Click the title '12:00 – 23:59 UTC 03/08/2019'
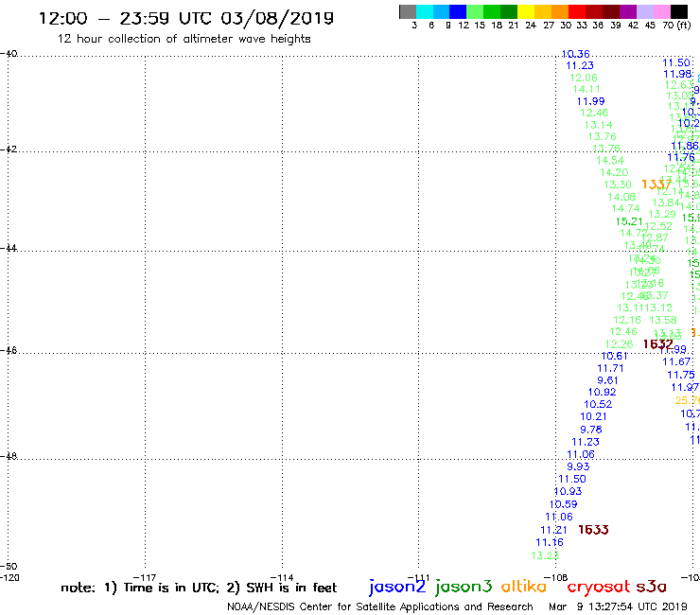 (x=186, y=18)
